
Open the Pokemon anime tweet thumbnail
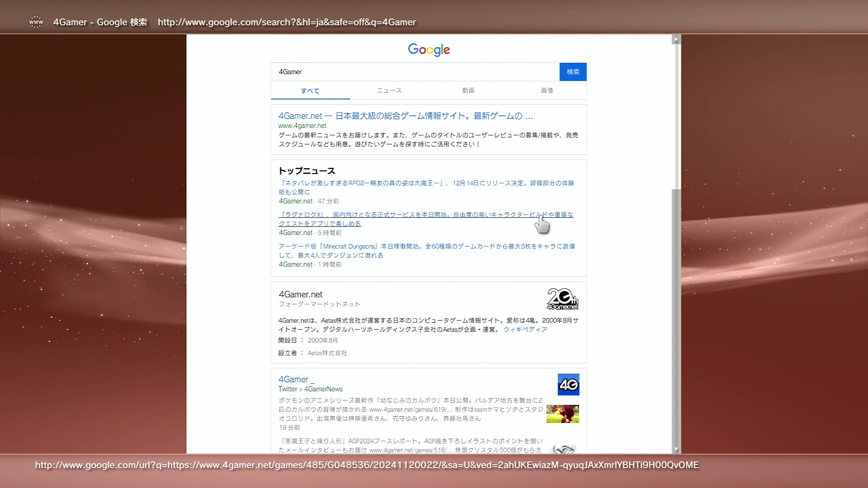[x=562, y=414]
